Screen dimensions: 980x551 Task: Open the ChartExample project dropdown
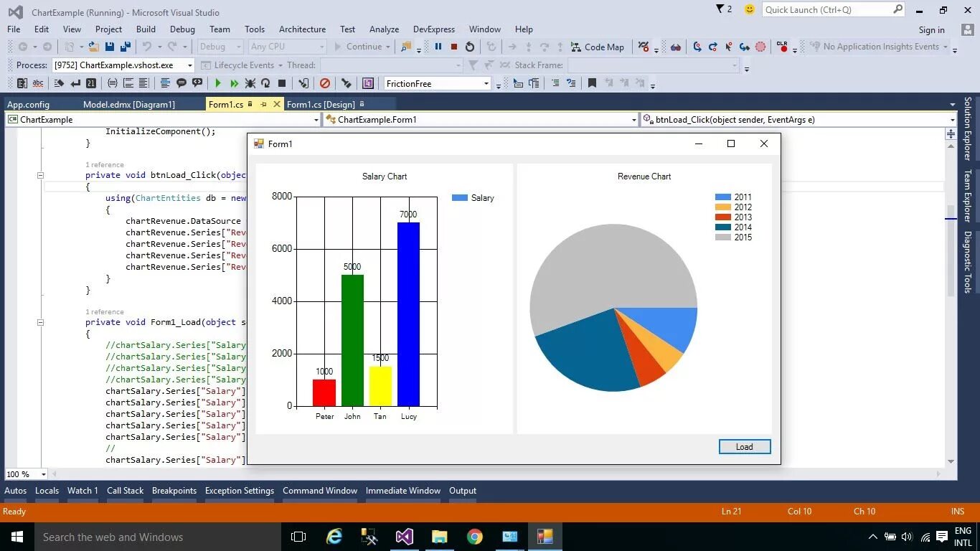point(316,120)
